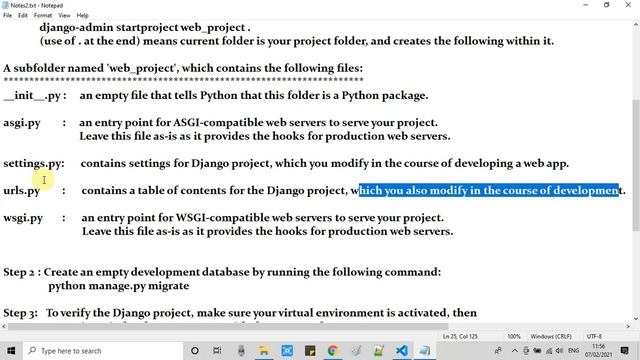Open the File menu
Viewport: 640px width, 360px height.
click(7, 16)
